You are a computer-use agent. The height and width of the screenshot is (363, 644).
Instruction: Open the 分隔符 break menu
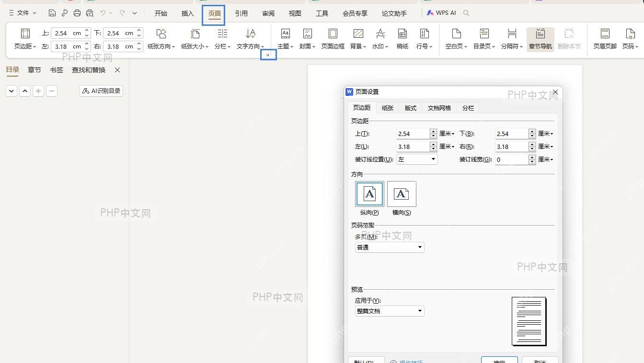pos(512,39)
